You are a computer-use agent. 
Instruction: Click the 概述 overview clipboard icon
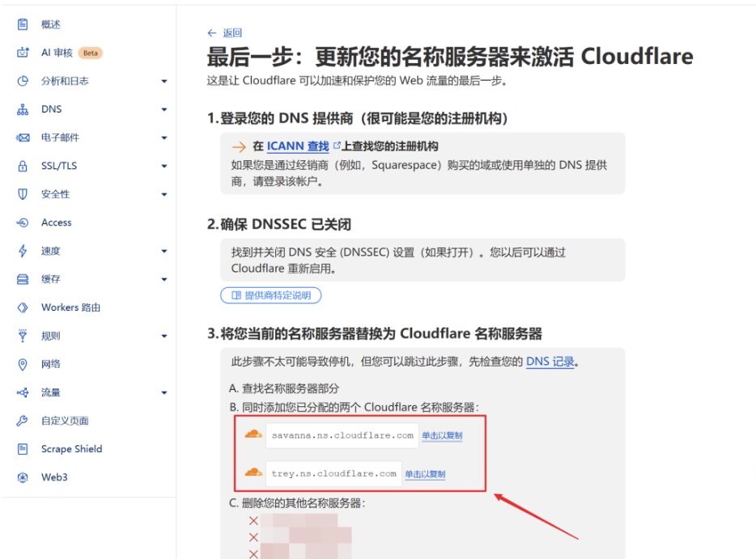click(23, 24)
